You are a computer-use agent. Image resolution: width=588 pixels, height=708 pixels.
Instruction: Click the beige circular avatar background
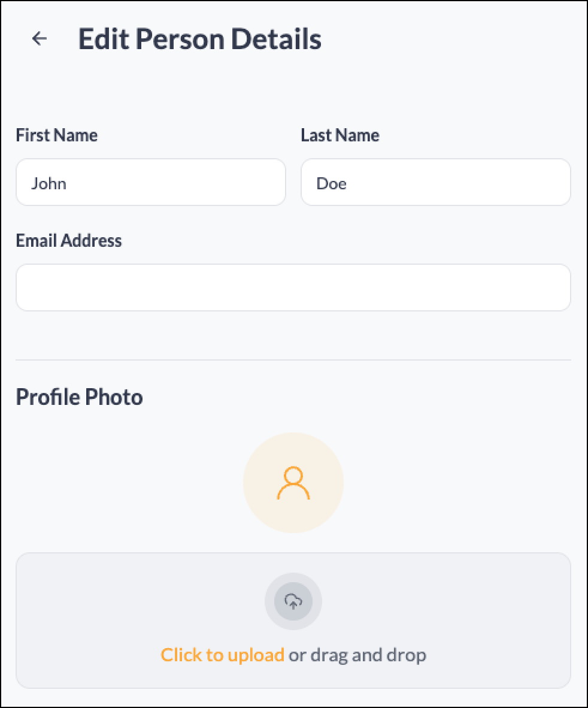[293, 483]
